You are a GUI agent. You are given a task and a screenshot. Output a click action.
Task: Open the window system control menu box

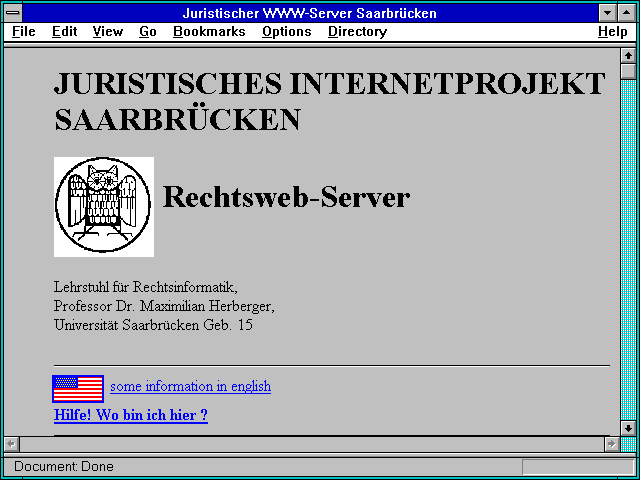pyautogui.click(x=13, y=13)
